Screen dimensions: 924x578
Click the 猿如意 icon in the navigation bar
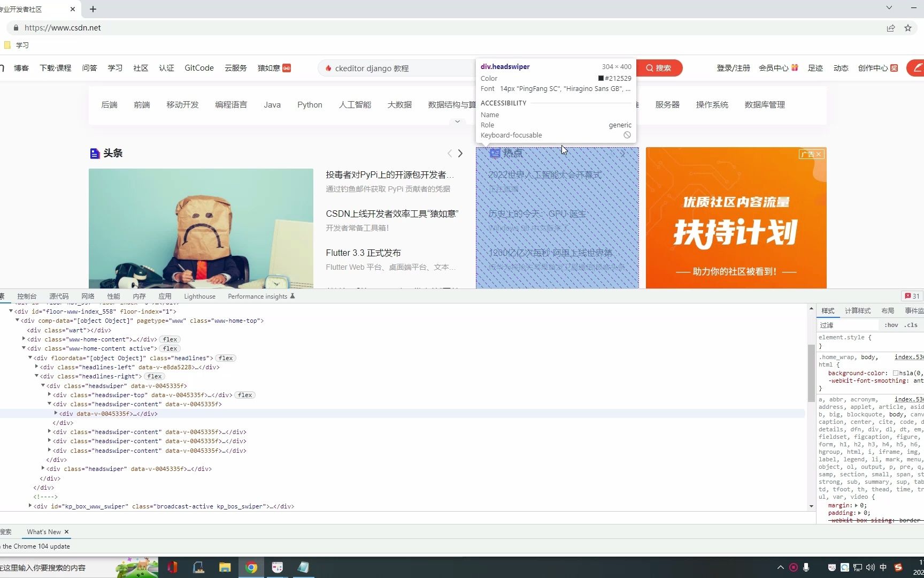point(287,68)
